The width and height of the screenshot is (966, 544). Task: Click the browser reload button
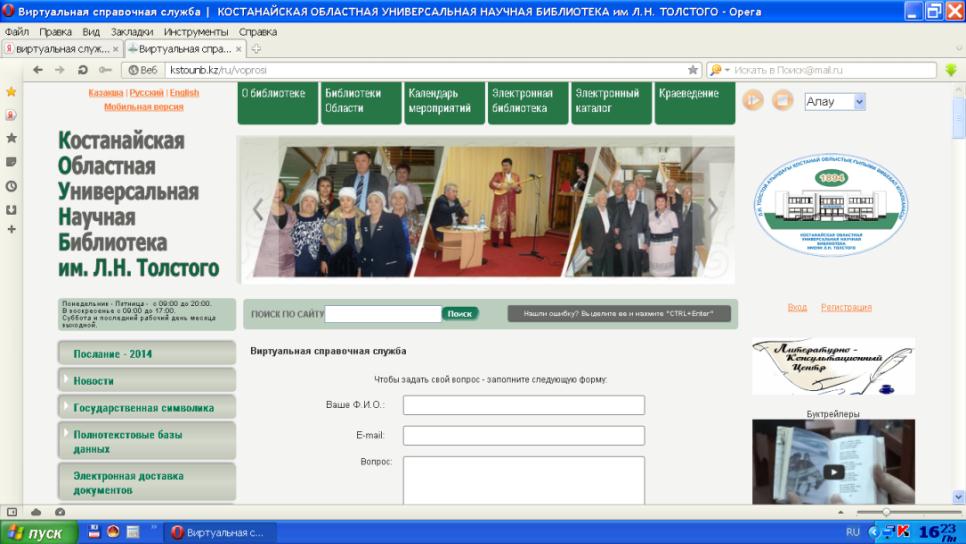83,70
